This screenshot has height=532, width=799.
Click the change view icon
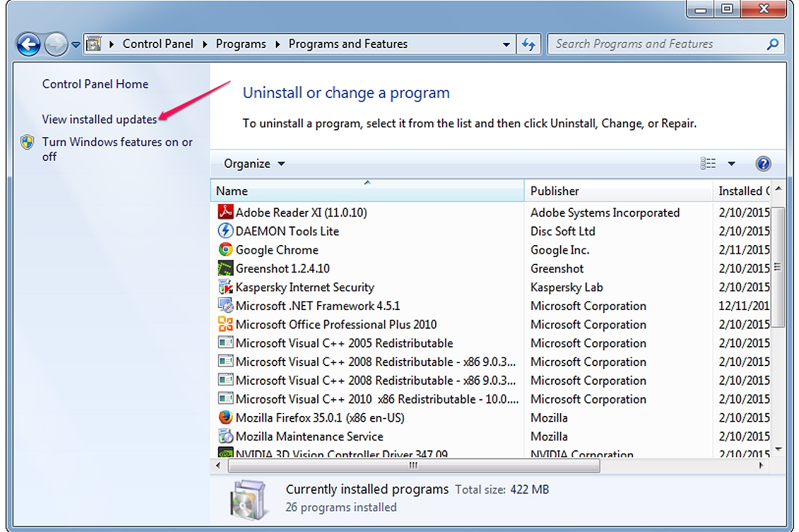pos(708,163)
